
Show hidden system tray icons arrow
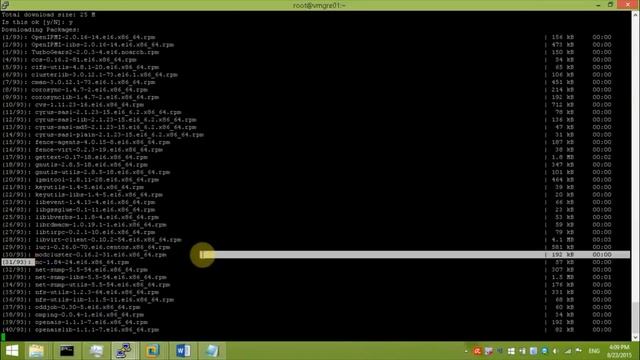coord(466,351)
